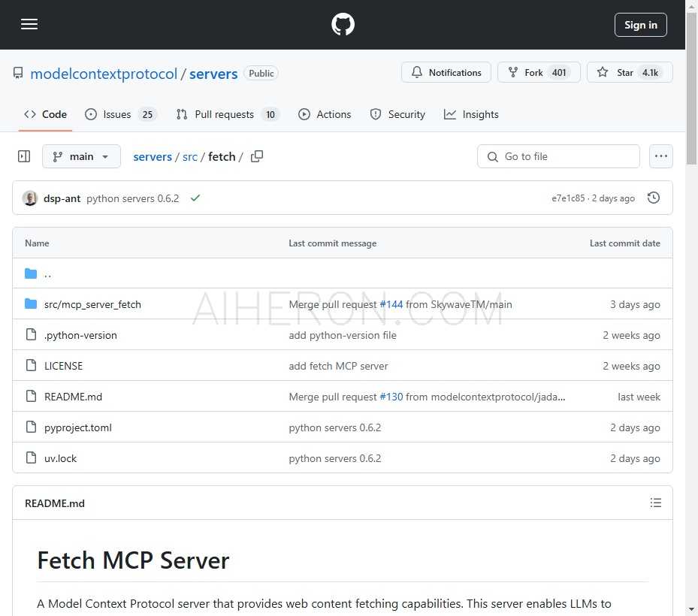Click the Sign in button

click(x=640, y=25)
